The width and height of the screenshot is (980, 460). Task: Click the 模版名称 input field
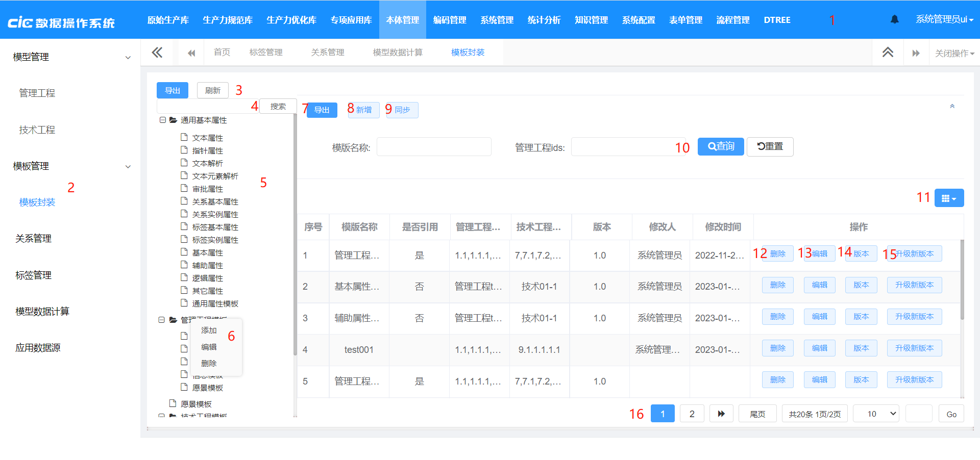(x=434, y=147)
